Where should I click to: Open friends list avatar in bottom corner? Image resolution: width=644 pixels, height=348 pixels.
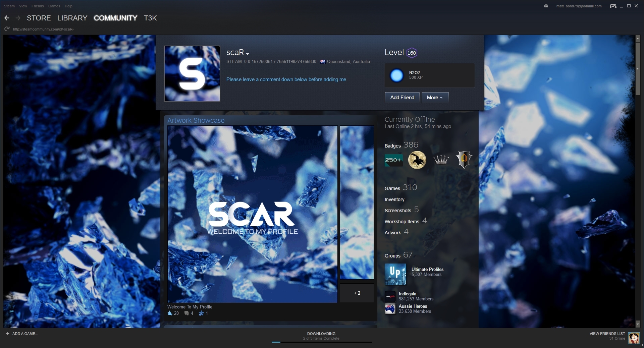(x=634, y=338)
